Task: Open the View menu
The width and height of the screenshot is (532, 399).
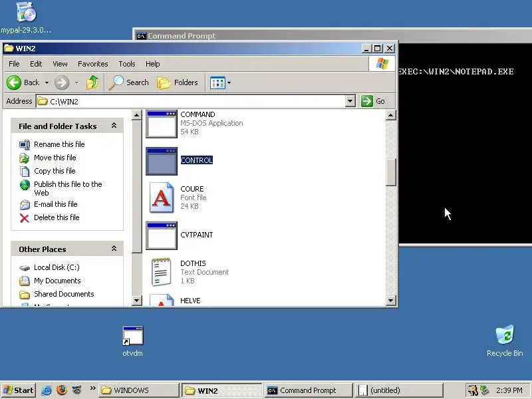Action: 60,64
